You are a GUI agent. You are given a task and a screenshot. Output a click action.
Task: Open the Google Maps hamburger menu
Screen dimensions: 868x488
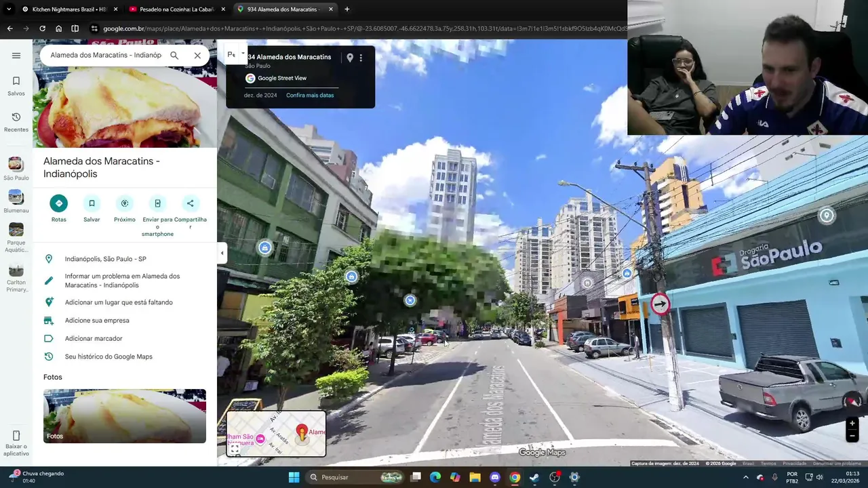16,56
